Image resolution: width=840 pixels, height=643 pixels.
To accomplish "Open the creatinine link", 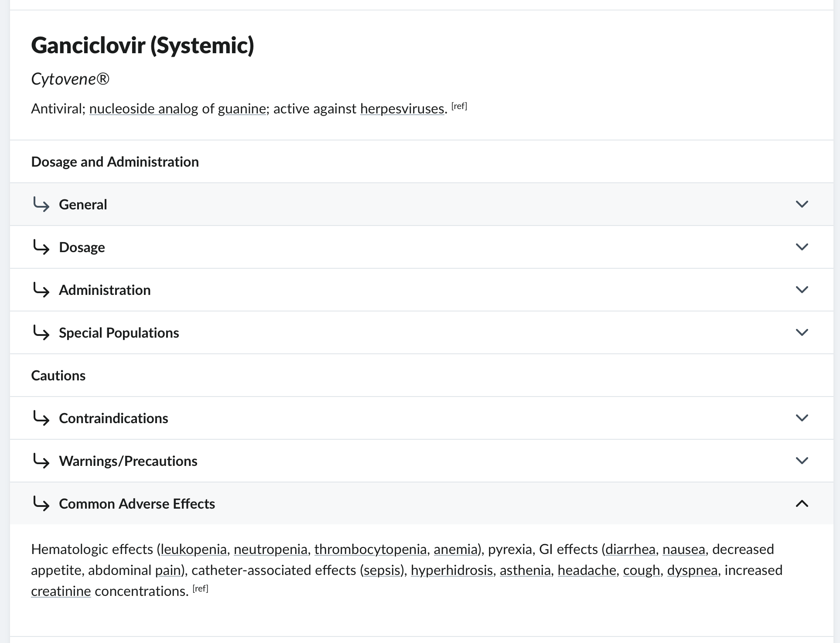I will coord(61,591).
